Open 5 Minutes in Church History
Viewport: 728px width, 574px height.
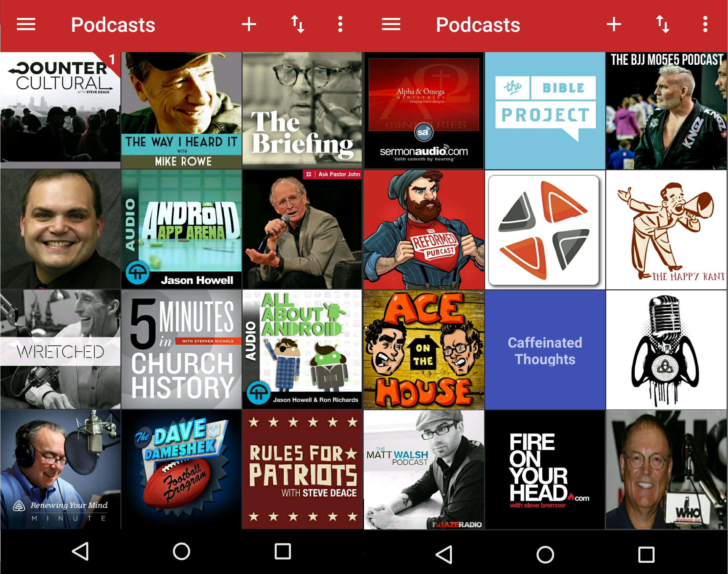(181, 349)
